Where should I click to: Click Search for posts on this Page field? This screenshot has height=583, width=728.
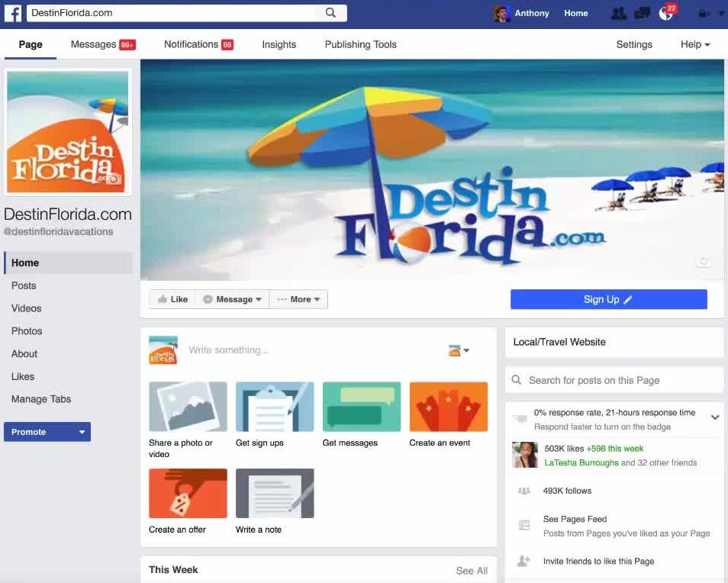614,380
